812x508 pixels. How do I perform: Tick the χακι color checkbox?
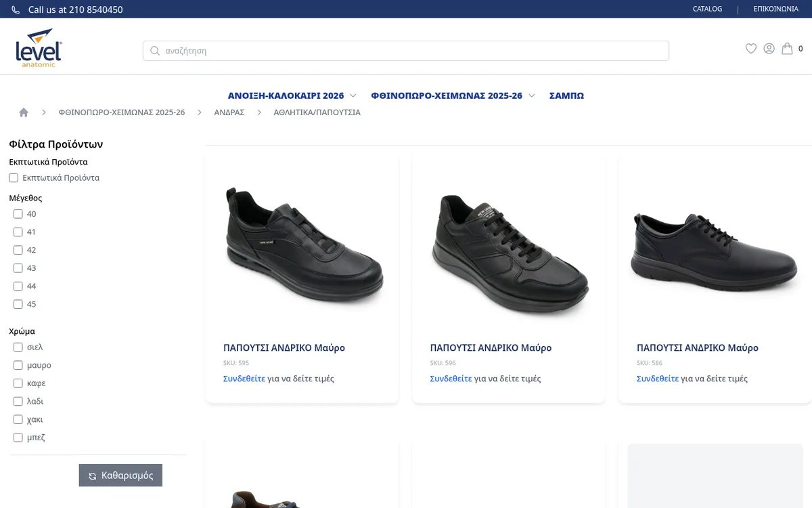(x=18, y=419)
